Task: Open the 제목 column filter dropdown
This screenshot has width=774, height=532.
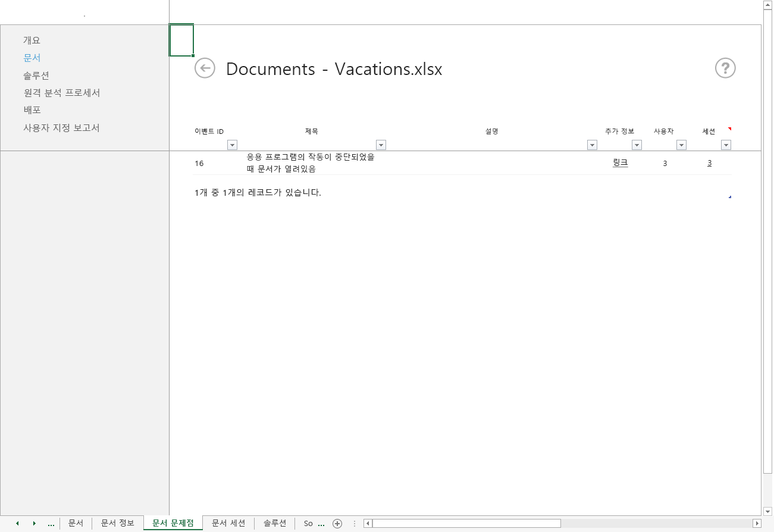Action: tap(381, 145)
